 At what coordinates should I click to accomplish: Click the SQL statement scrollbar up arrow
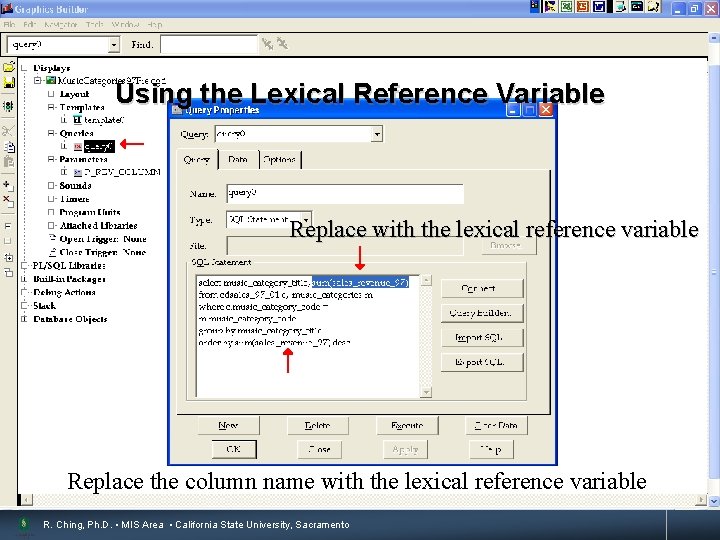pyautogui.click(x=426, y=280)
